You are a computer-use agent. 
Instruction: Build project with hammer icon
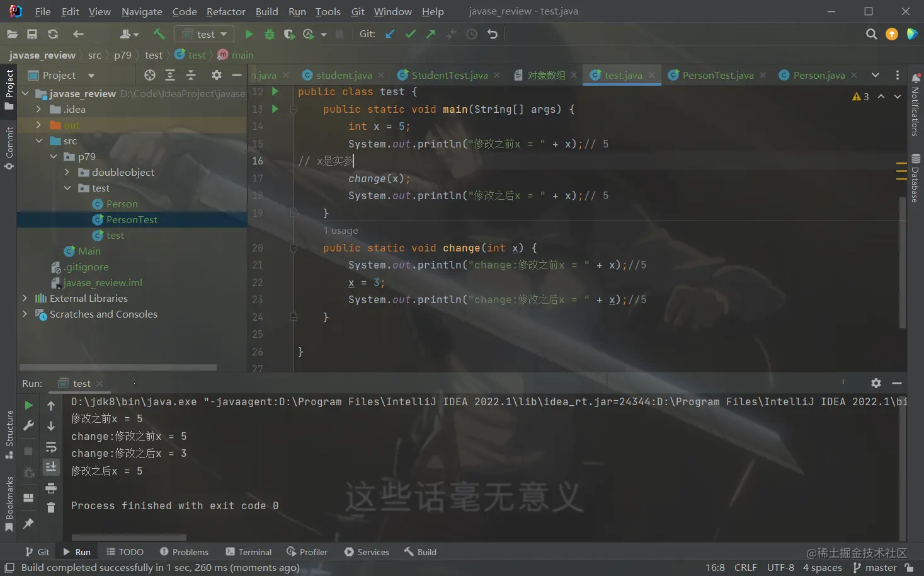pyautogui.click(x=159, y=34)
